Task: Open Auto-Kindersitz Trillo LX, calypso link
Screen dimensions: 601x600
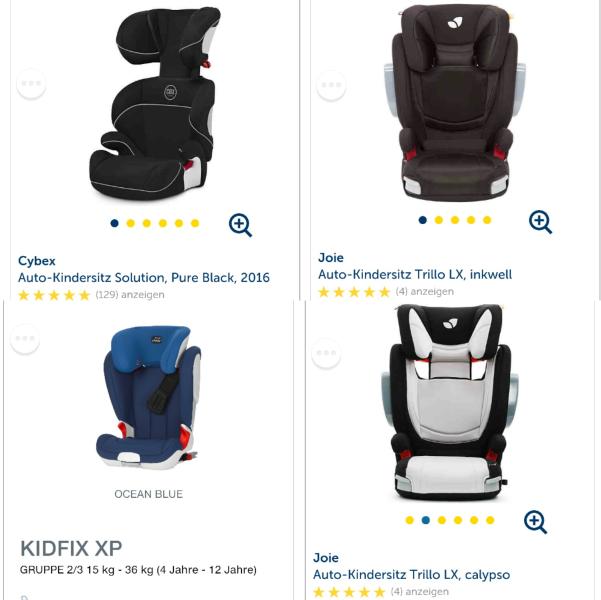Action: 412,575
